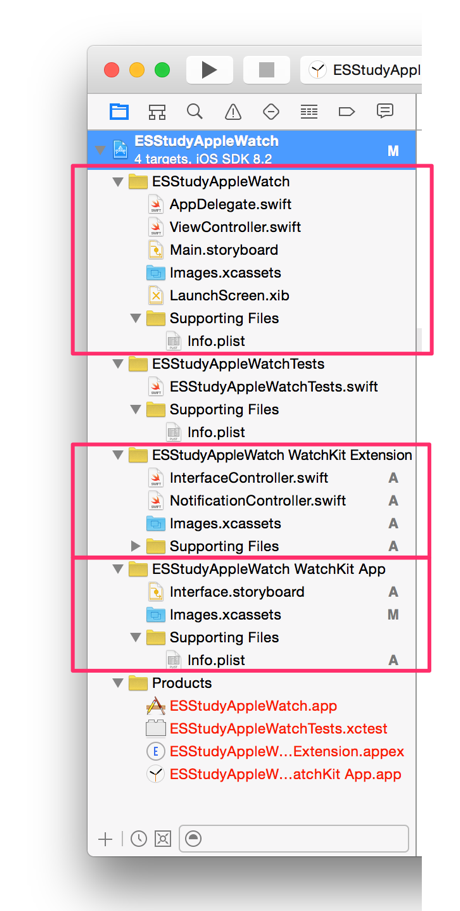Open the Report navigator speech-bubble icon
The width and height of the screenshot is (460, 911).
(384, 110)
